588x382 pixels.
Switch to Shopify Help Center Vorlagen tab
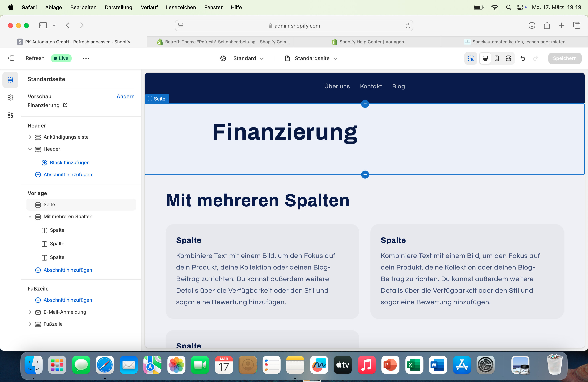pos(368,42)
